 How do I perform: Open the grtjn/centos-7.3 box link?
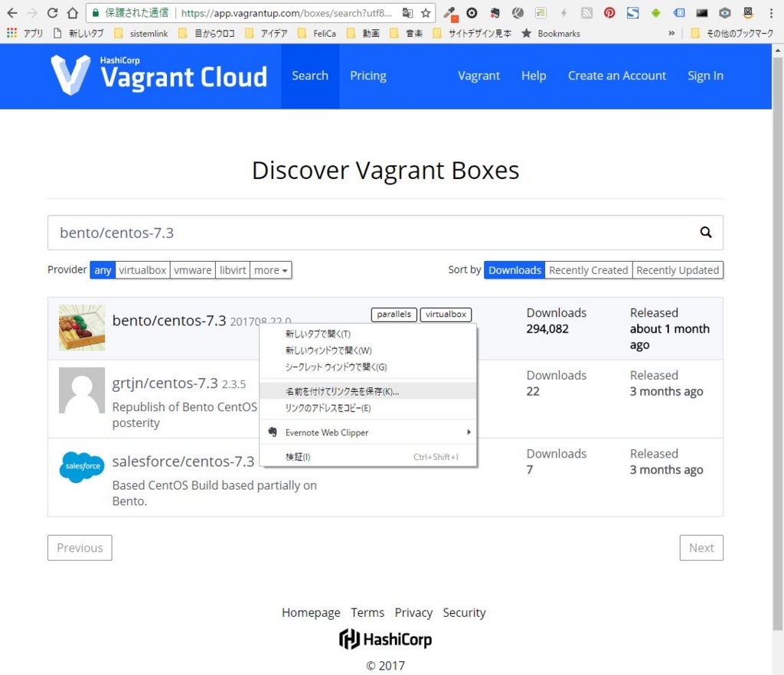click(165, 383)
